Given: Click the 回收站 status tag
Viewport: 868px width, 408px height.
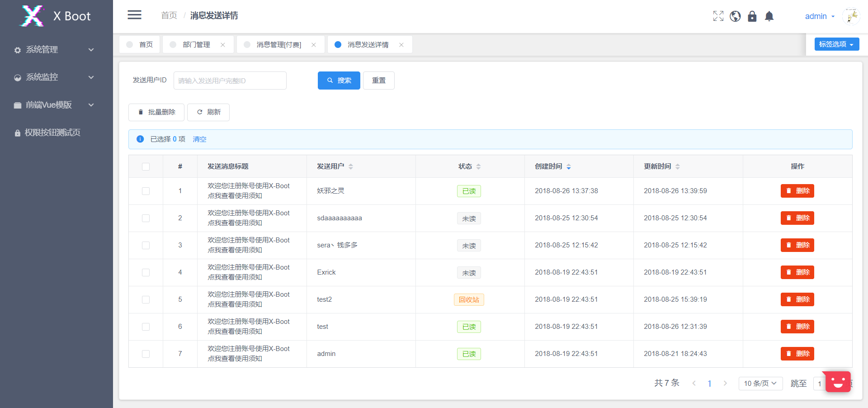Looking at the screenshot, I should [x=469, y=299].
